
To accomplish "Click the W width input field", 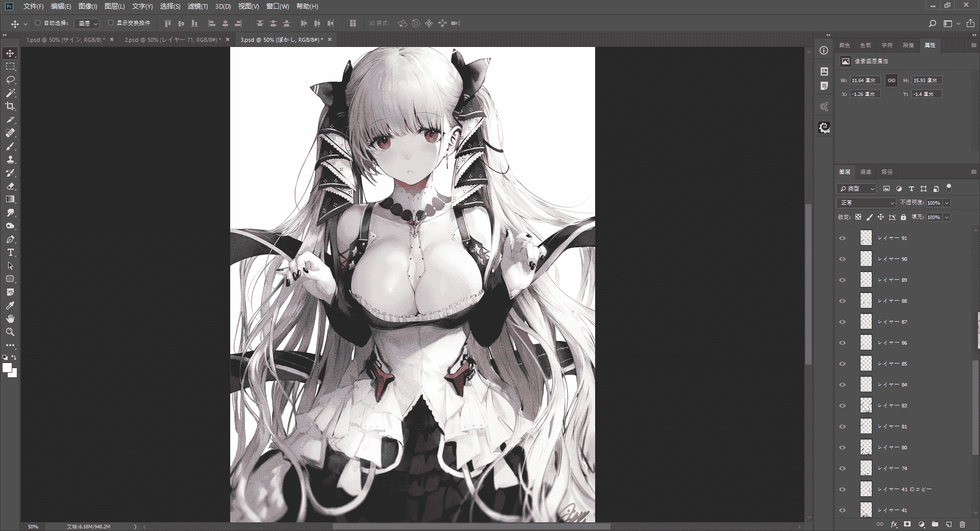I will point(865,81).
